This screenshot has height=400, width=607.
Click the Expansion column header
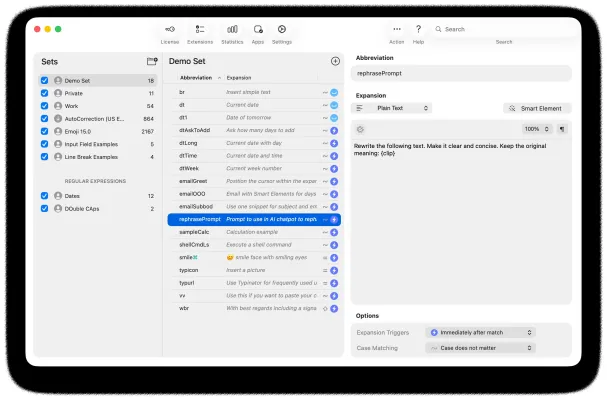pyautogui.click(x=271, y=78)
